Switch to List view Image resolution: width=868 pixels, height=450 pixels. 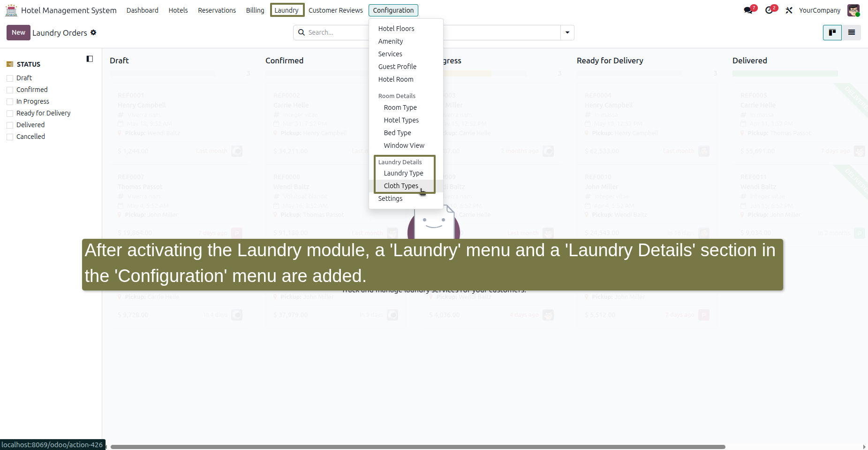852,32
